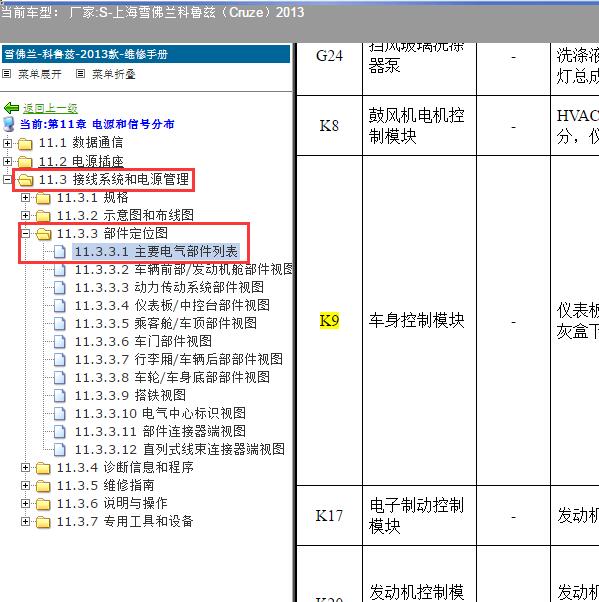Click the 11.3.7 专用工具和设备 folder icon
This screenshot has height=602, width=599.
coord(43,522)
